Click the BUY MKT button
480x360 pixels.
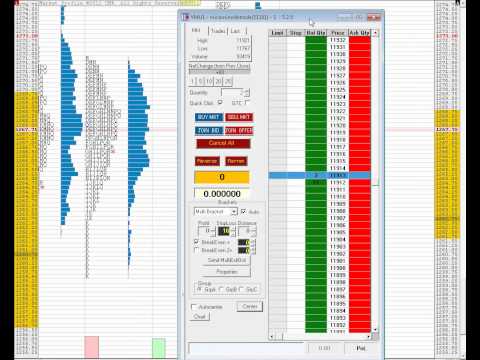(x=209, y=117)
